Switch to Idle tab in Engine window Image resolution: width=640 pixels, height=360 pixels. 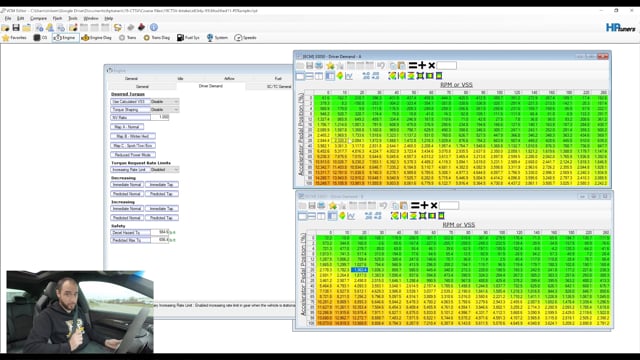[180, 78]
